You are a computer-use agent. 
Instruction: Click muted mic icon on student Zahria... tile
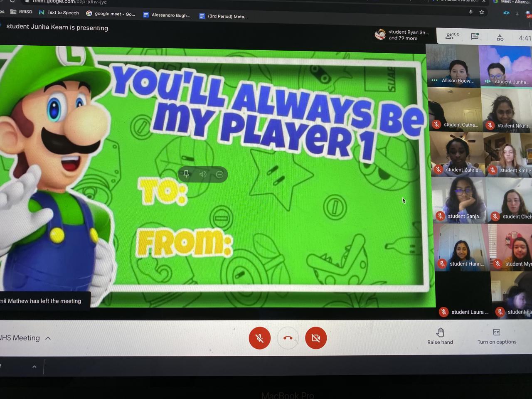[438, 169]
